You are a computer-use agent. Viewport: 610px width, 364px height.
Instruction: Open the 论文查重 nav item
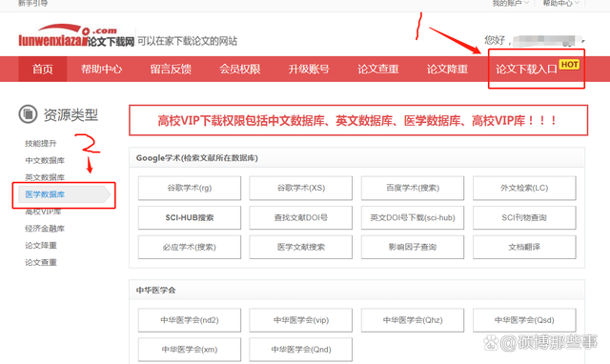point(378,70)
